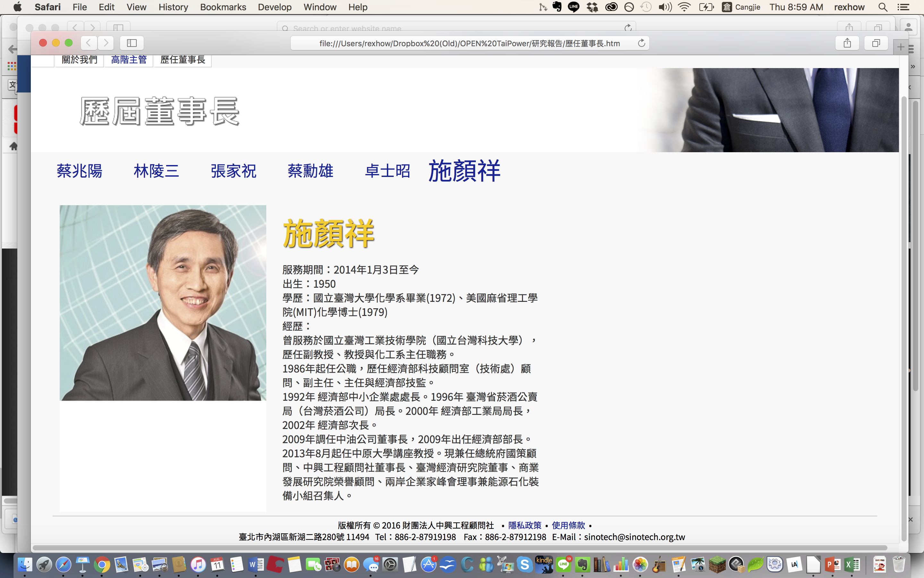Open the Window menu

click(320, 7)
